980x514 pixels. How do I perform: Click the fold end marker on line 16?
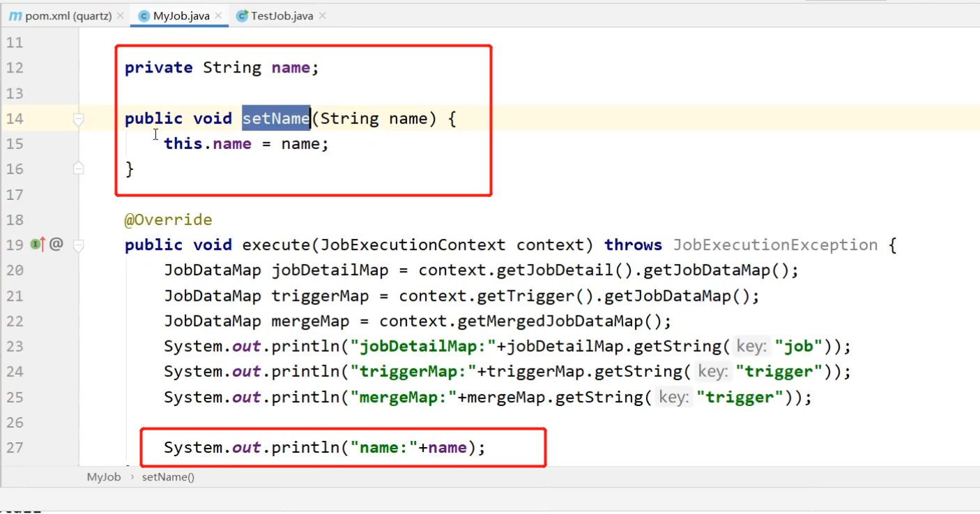pyautogui.click(x=79, y=168)
